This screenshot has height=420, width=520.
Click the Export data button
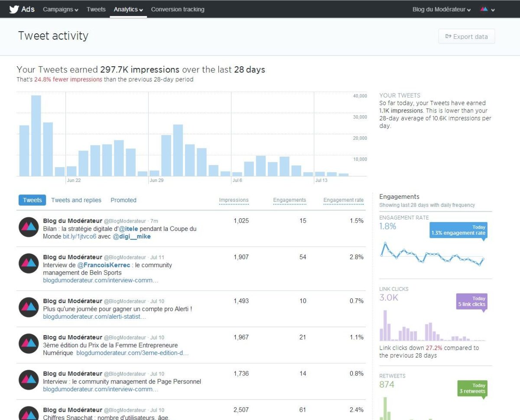point(466,37)
